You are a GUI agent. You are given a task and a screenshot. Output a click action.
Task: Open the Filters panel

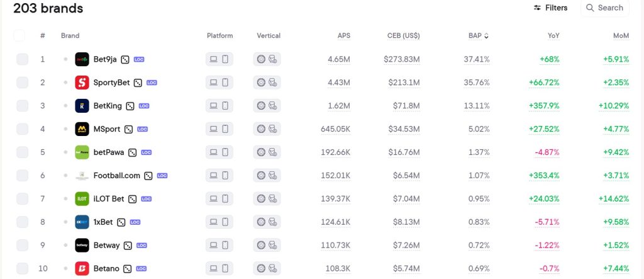(550, 8)
